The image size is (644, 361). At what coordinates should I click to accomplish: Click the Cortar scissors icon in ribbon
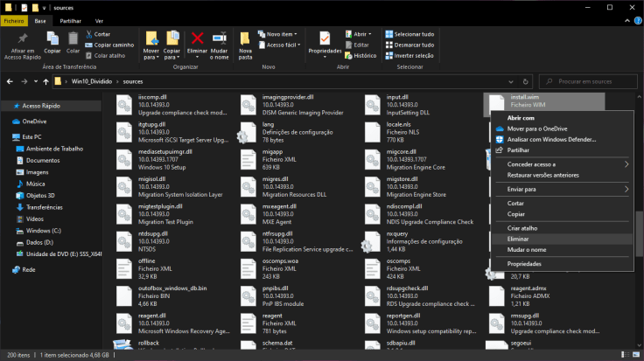(88, 34)
